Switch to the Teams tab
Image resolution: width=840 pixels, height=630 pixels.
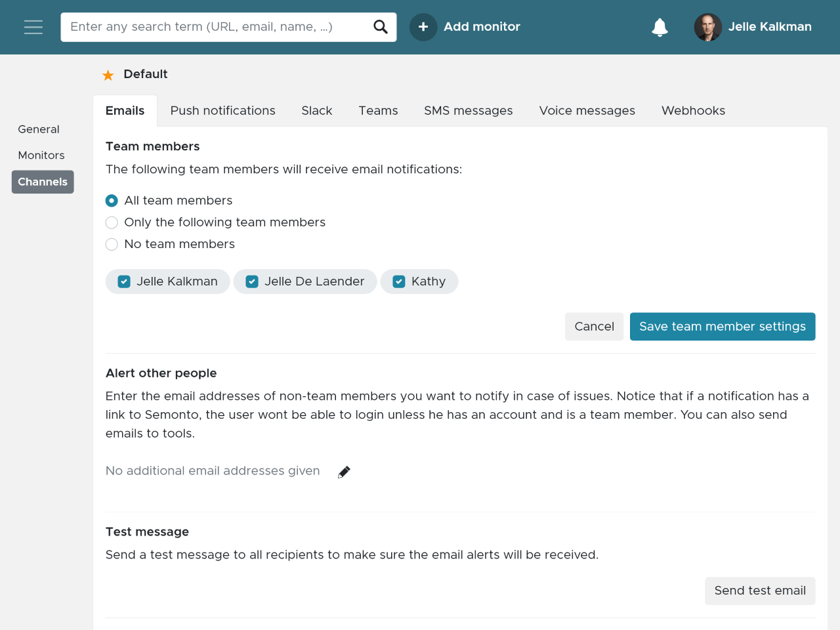(x=378, y=111)
